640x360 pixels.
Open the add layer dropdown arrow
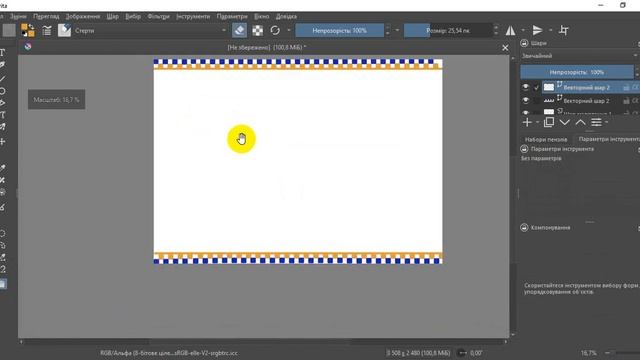(x=537, y=122)
